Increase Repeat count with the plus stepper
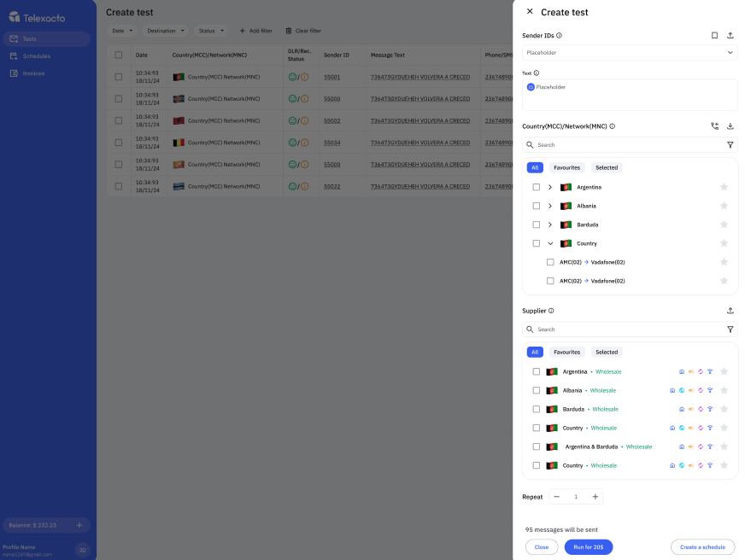 [x=595, y=496]
